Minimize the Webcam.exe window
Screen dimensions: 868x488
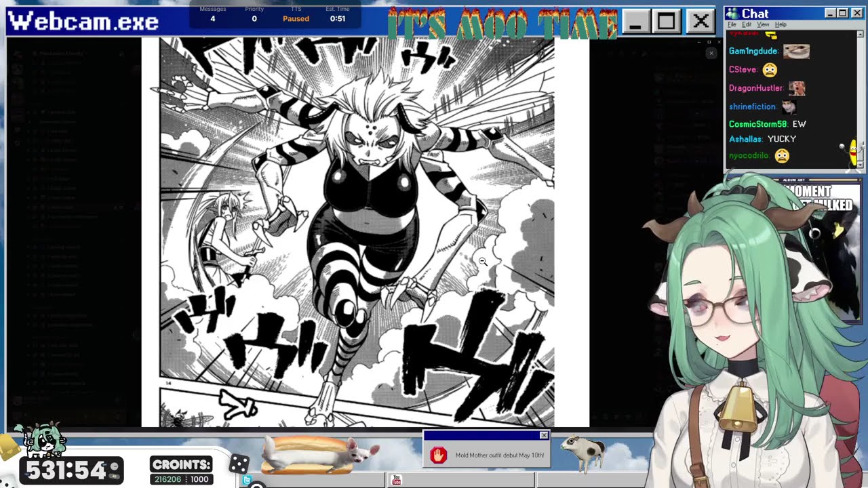coord(635,22)
